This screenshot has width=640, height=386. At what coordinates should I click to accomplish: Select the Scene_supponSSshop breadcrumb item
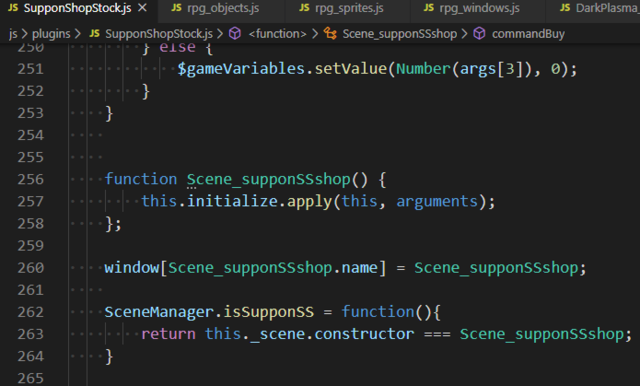pos(400,34)
